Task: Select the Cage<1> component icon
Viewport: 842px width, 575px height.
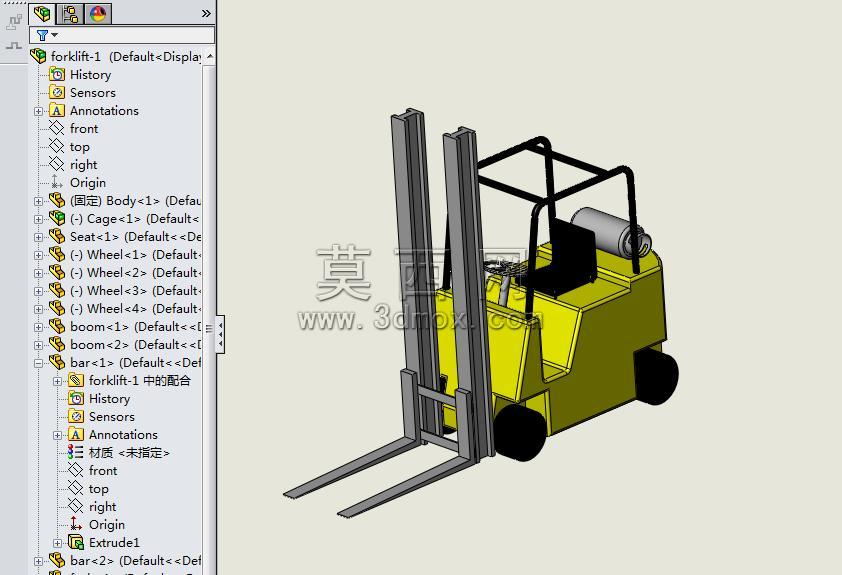Action: (57, 218)
